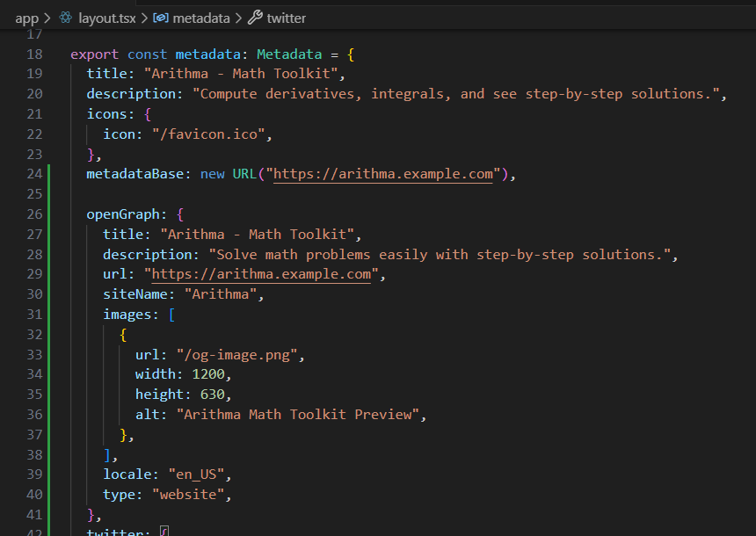Click the width value 1200
The image size is (756, 536).
click(x=208, y=374)
